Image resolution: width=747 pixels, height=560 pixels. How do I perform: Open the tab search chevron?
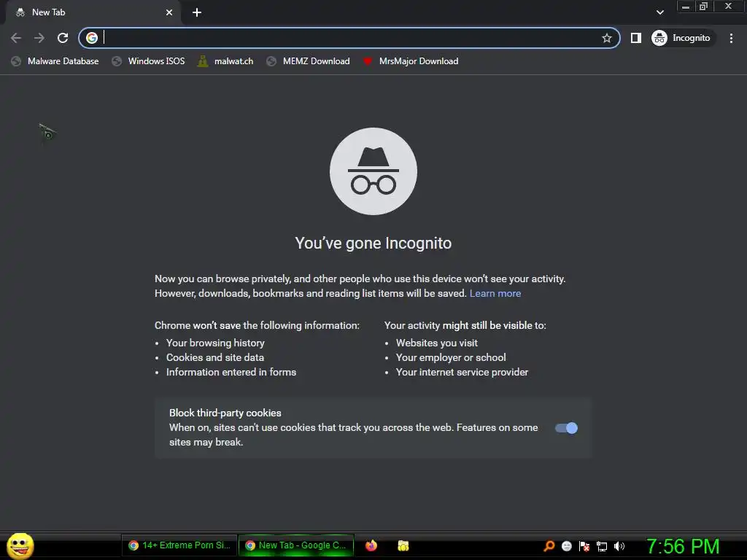point(659,12)
